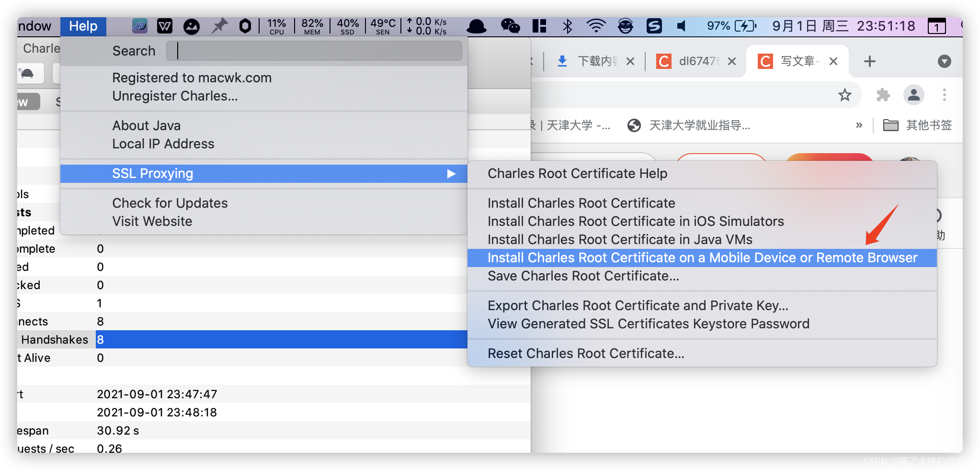This screenshot has width=980, height=470.
Task: Open the CPU usage 11% indicator
Action: pos(276,26)
